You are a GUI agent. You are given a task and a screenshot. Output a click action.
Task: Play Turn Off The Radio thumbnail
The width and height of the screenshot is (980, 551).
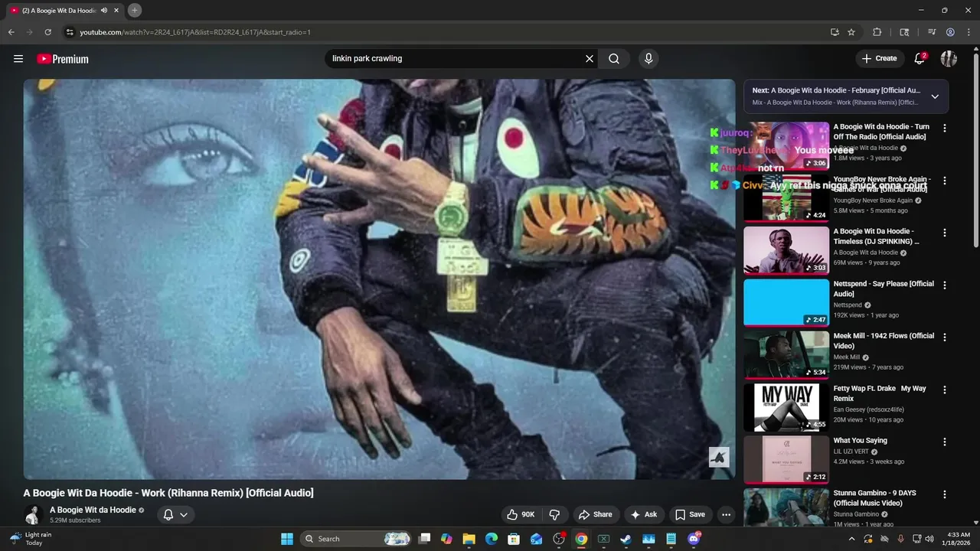point(786,145)
